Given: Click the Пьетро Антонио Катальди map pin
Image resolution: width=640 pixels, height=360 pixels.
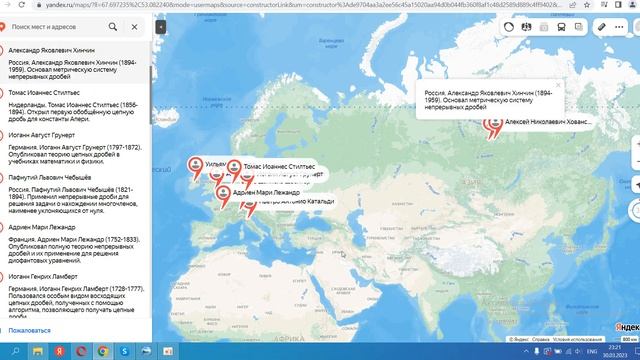Looking at the screenshot, I should pyautogui.click(x=250, y=207).
